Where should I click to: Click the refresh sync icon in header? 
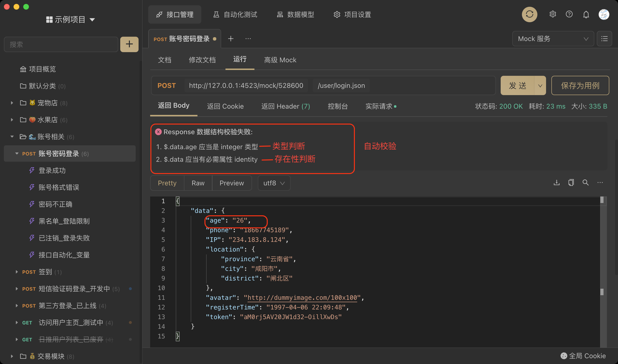coord(529,14)
